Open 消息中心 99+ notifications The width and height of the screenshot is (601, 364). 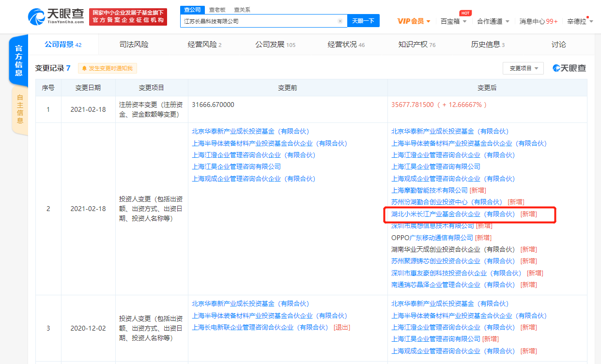[x=539, y=21]
